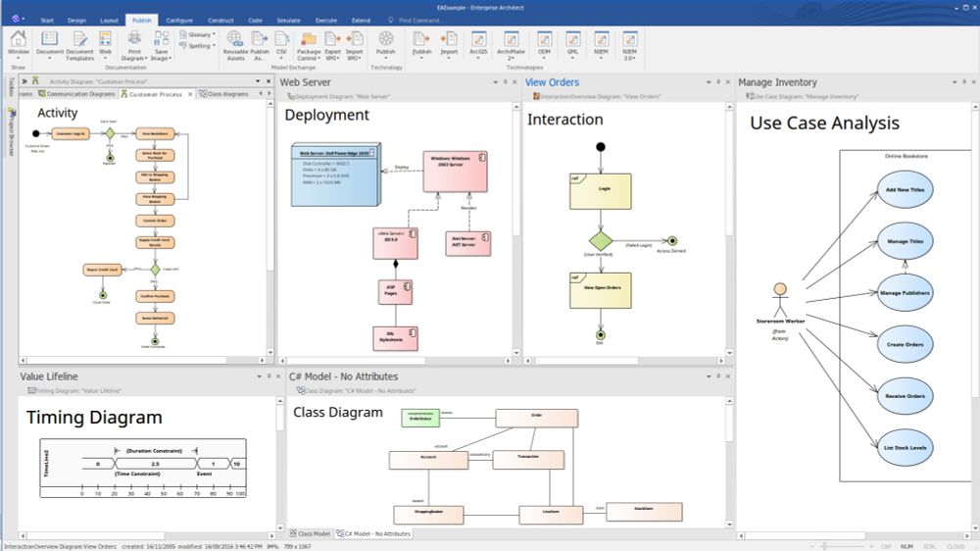Open the Simulate ribbon tab
Image resolution: width=980 pixels, height=551 pixels.
point(288,21)
